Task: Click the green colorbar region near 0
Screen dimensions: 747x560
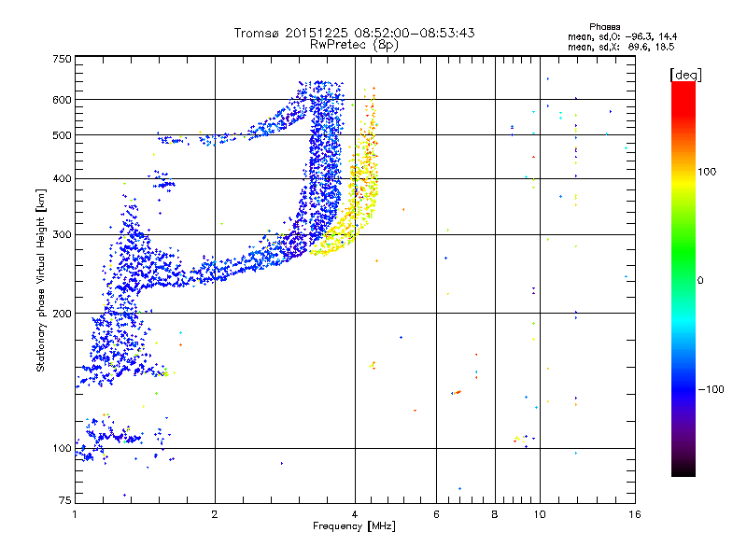Action: pyautogui.click(x=684, y=273)
